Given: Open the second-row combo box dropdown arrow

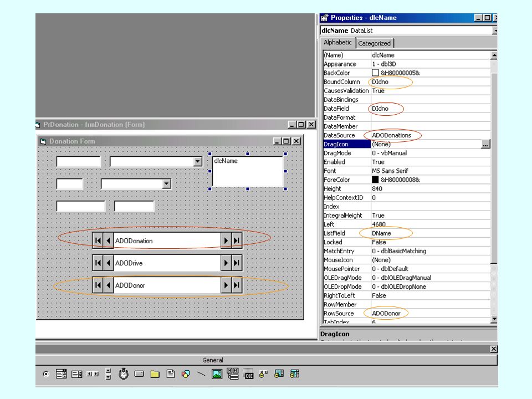Looking at the screenshot, I should 166,184.
